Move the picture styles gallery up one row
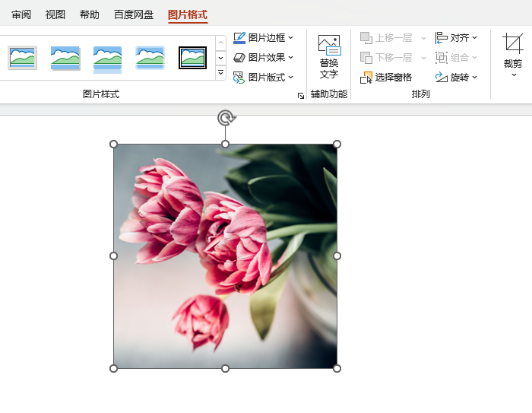 point(220,43)
